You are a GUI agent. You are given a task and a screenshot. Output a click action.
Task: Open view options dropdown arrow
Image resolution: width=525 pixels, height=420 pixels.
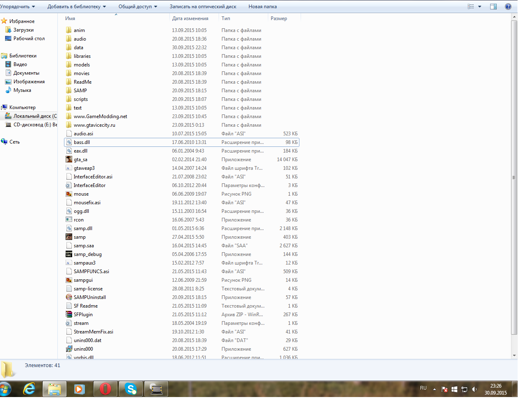click(479, 7)
